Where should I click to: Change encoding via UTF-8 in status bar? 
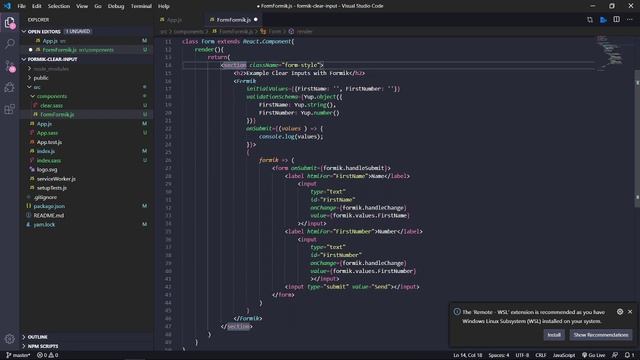(522, 355)
